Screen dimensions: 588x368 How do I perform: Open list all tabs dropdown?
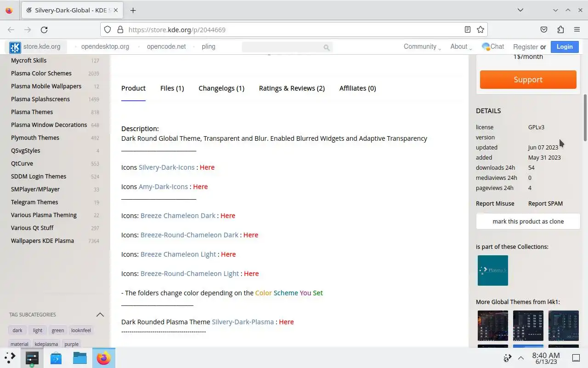[x=520, y=10]
